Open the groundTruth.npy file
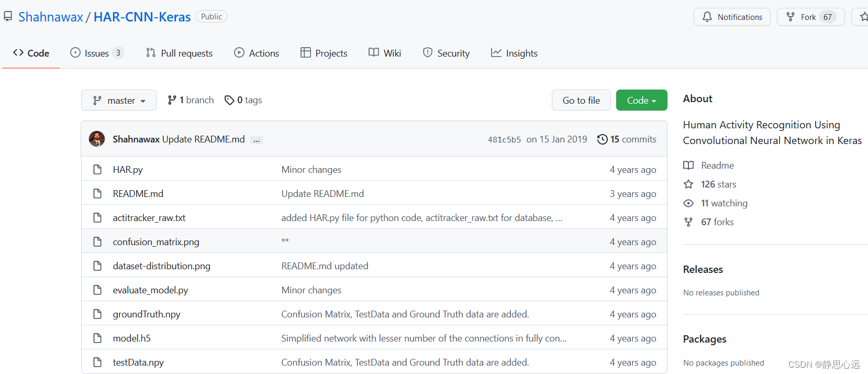The height and width of the screenshot is (374, 868). [x=147, y=314]
